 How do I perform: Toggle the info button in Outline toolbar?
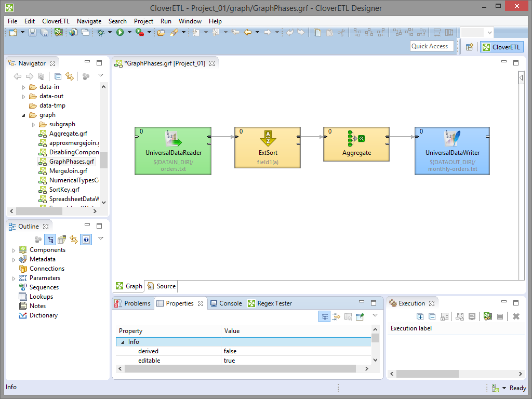coord(86,240)
